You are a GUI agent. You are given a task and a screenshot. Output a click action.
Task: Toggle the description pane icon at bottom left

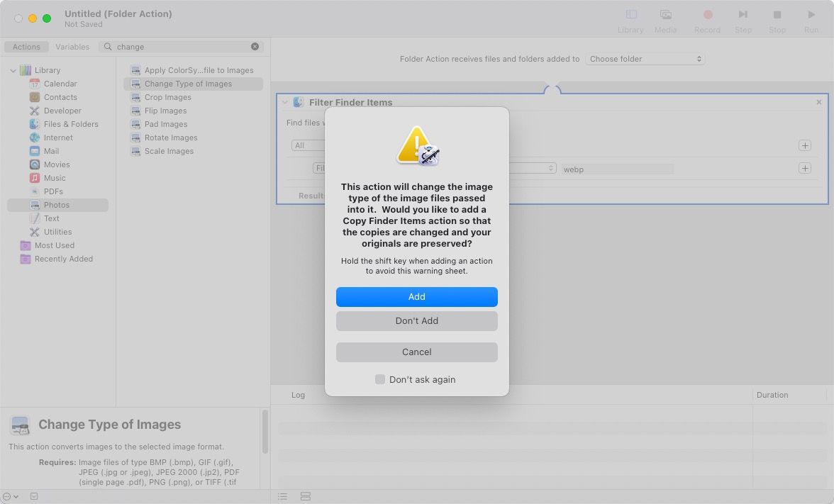click(34, 496)
